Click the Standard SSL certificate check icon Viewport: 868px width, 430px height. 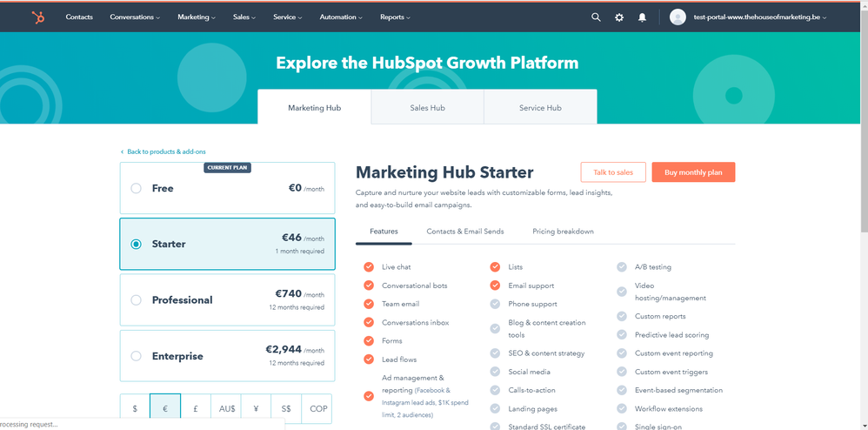pyautogui.click(x=496, y=427)
